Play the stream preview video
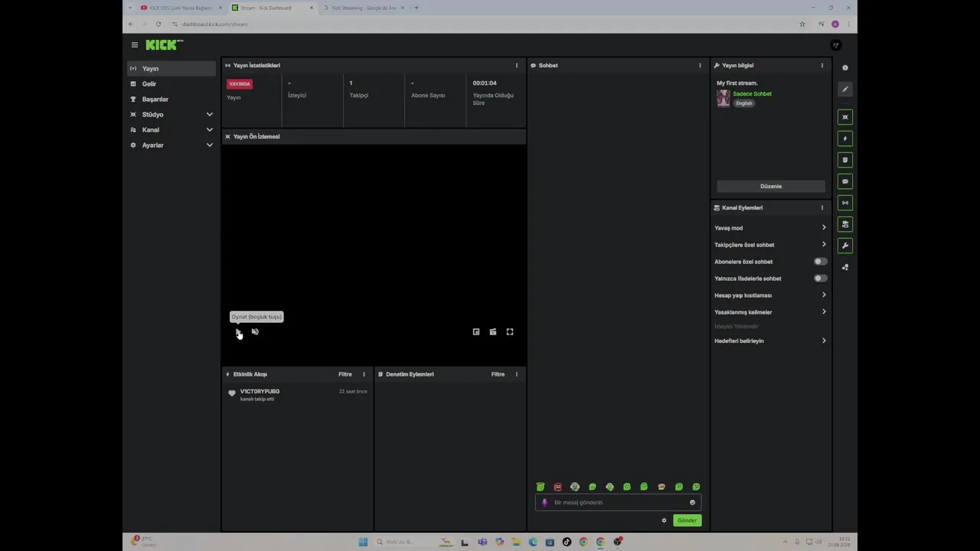This screenshot has width=980, height=551. [238, 332]
